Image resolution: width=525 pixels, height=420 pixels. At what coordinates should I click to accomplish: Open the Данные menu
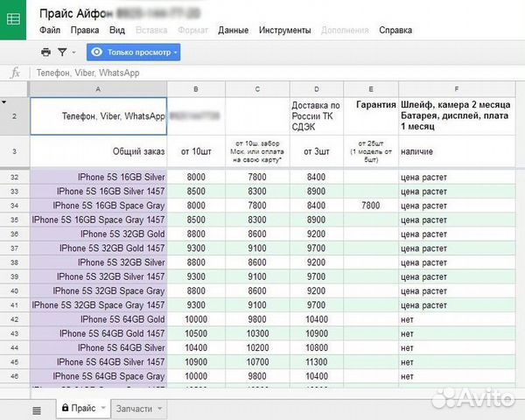click(234, 30)
